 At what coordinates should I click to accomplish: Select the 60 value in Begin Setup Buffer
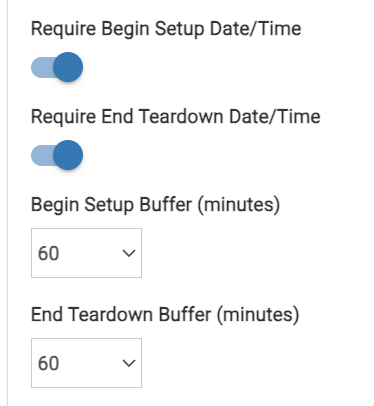[49, 253]
